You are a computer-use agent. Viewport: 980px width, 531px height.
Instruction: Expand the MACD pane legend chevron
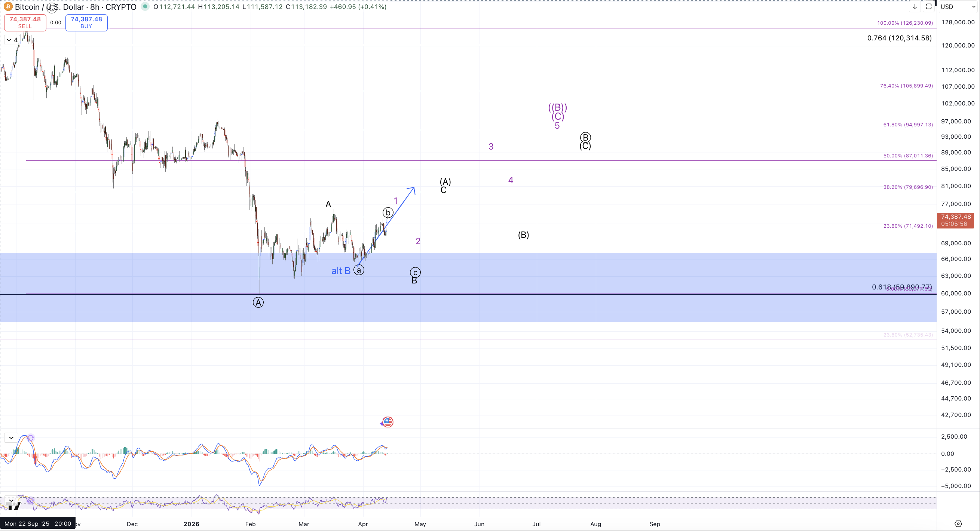tap(11, 438)
